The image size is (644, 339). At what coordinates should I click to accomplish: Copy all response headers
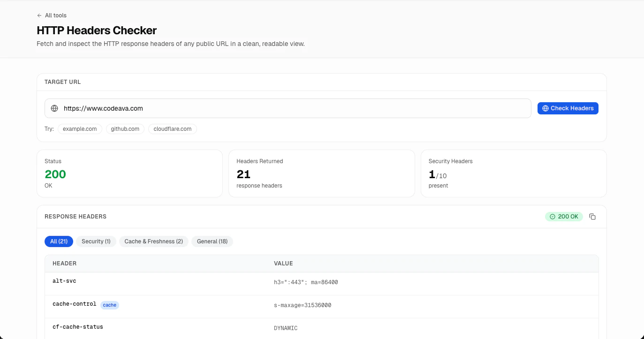tap(592, 217)
